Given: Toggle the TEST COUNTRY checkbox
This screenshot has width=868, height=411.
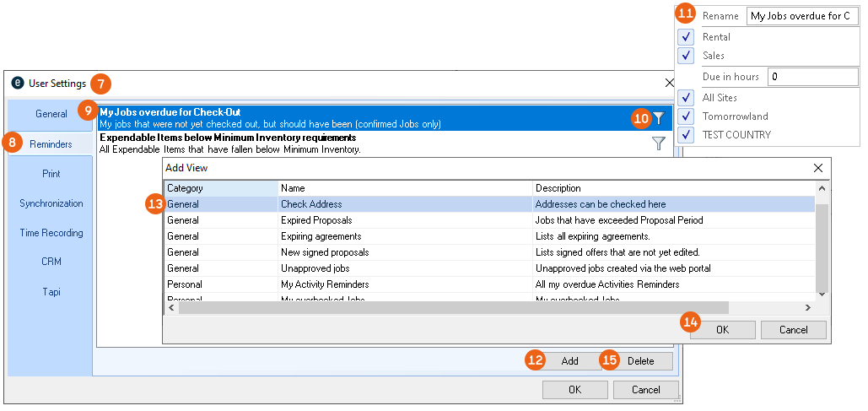Looking at the screenshot, I should (686, 135).
